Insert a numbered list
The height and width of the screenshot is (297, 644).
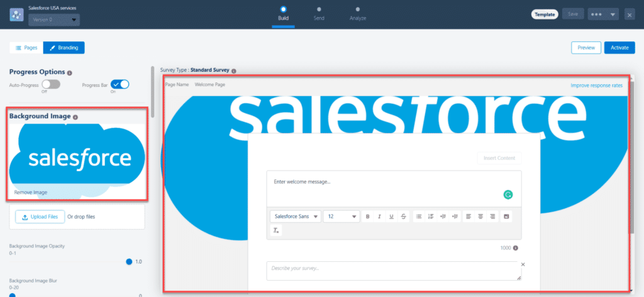click(x=431, y=216)
